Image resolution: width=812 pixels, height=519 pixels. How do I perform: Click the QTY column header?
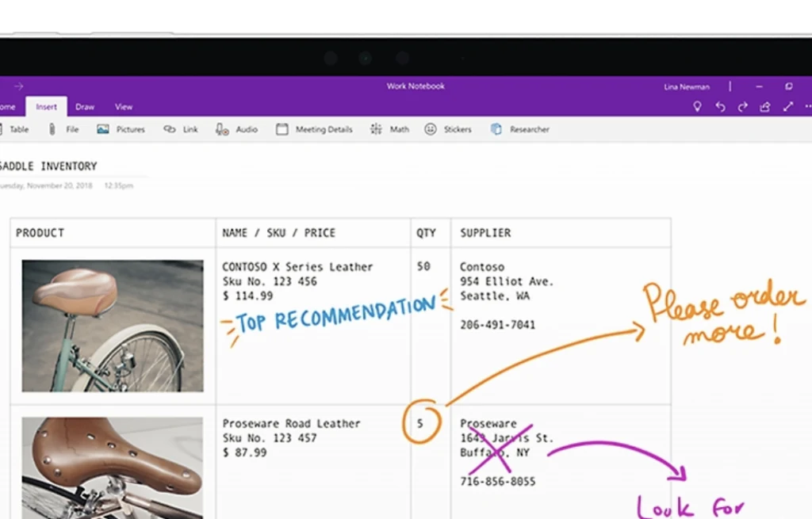[426, 233]
